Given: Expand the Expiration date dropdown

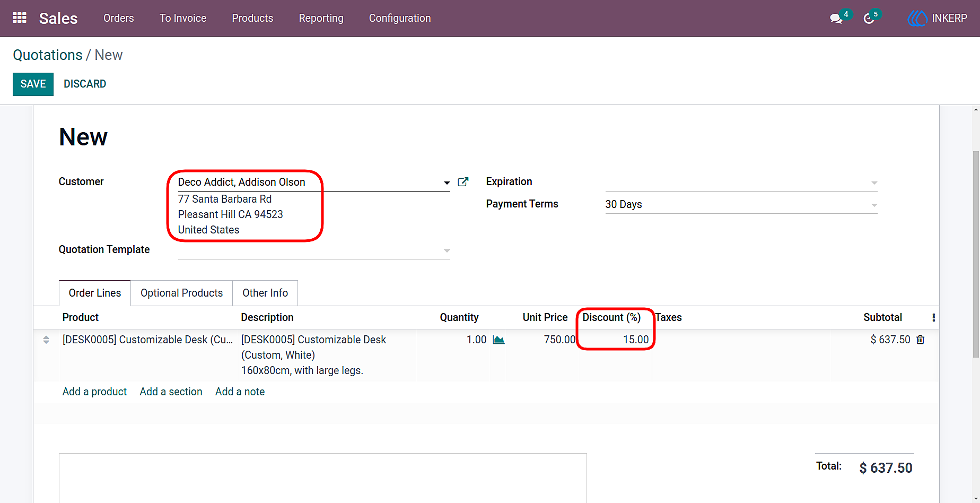Looking at the screenshot, I should coord(874,183).
